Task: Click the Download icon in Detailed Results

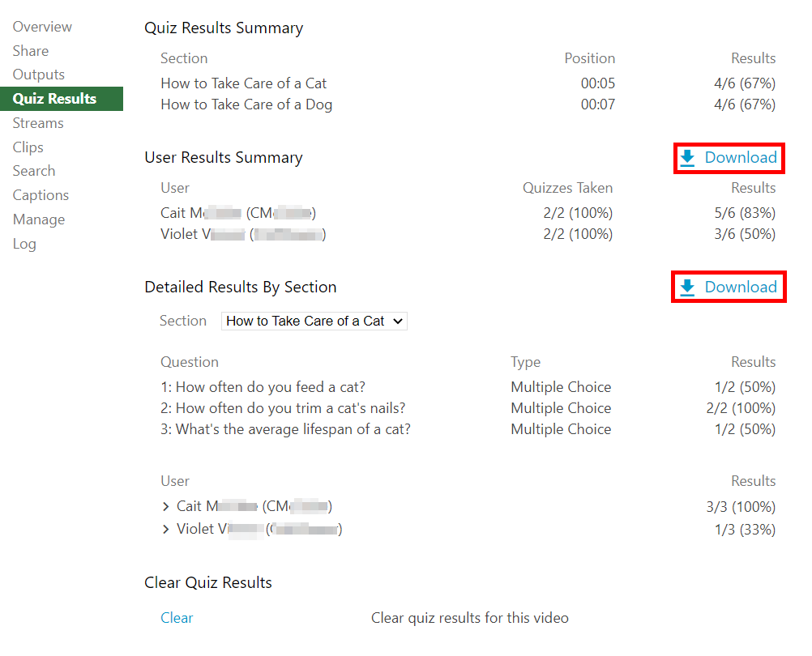Action: [x=688, y=287]
